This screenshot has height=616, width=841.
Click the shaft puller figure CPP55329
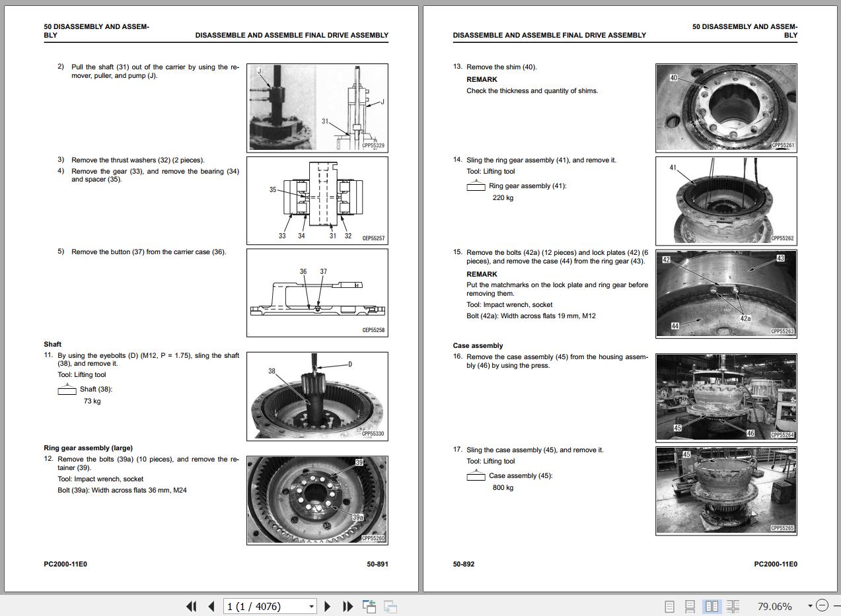click(317, 108)
